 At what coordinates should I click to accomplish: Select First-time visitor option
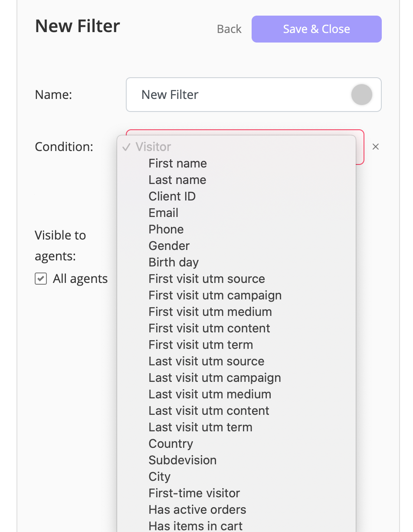194,493
